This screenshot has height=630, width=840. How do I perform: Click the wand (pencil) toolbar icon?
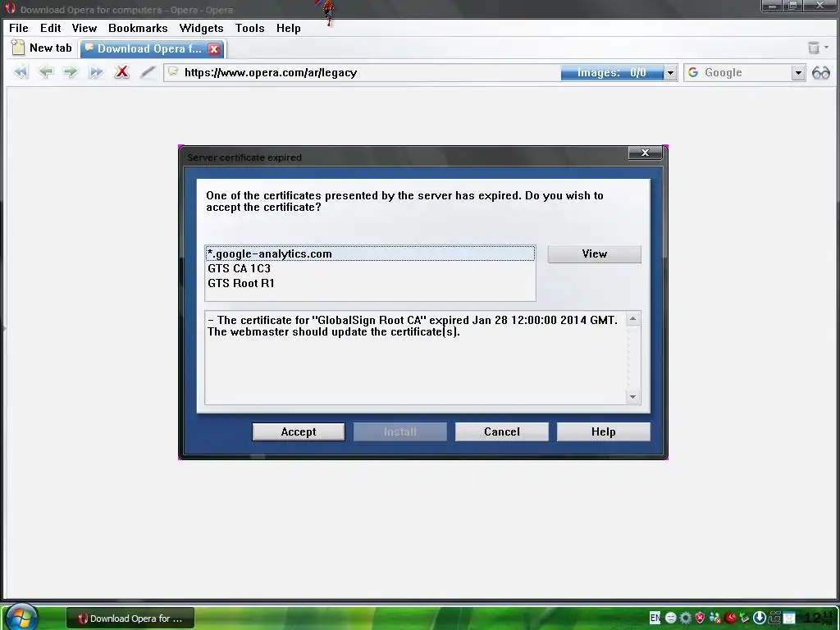(x=148, y=72)
